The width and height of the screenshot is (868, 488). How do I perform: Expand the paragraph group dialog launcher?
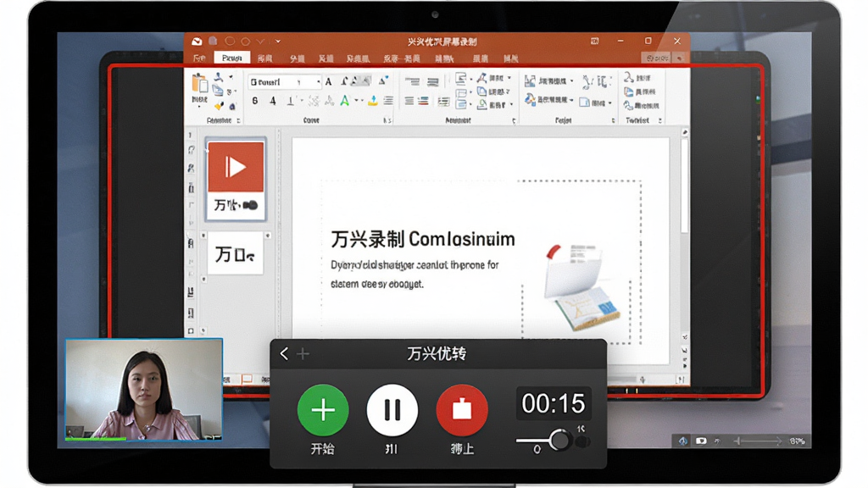(x=514, y=120)
